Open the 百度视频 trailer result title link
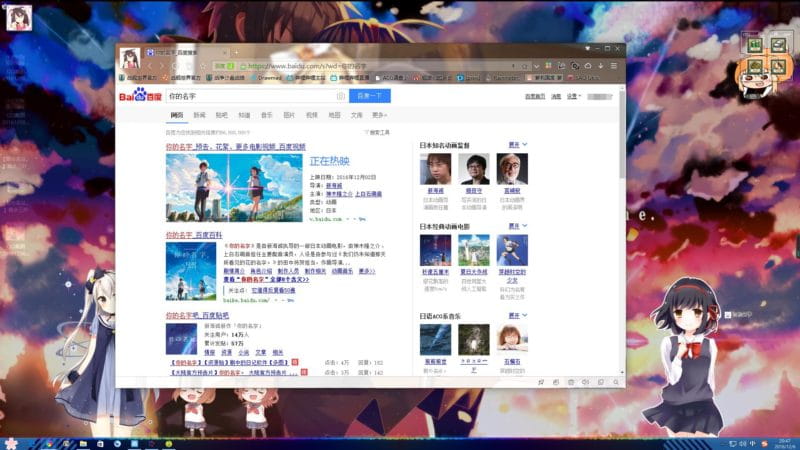Viewport: 800px width, 450px height. [x=235, y=147]
